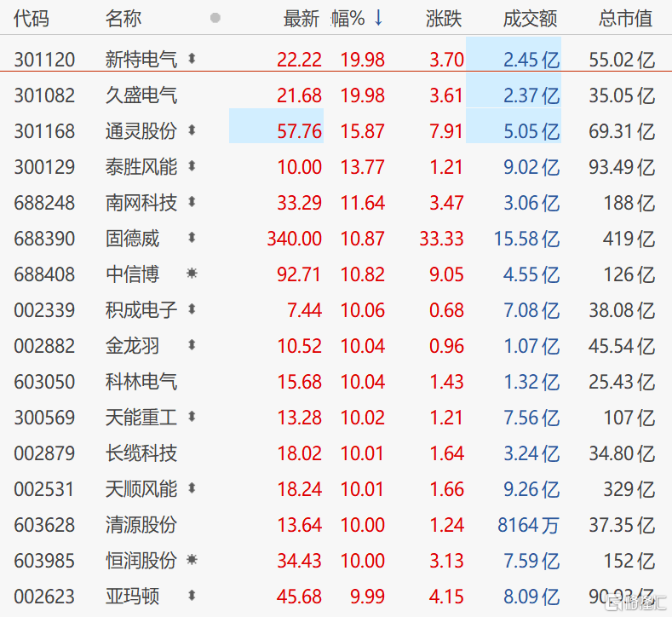Open stock 南网科技
Image resolution: width=672 pixels, height=617 pixels.
(x=141, y=202)
